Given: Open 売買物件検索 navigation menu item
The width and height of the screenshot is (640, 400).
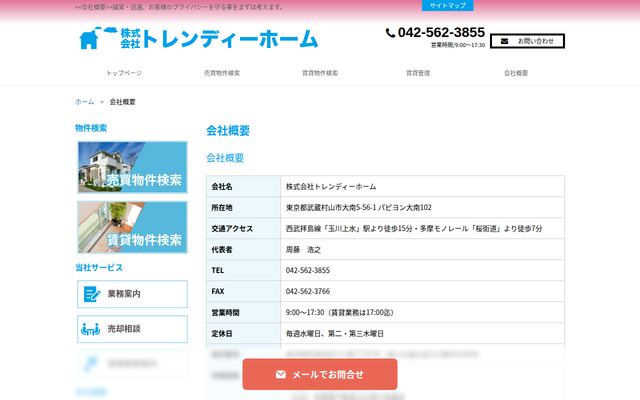Looking at the screenshot, I should (x=222, y=73).
